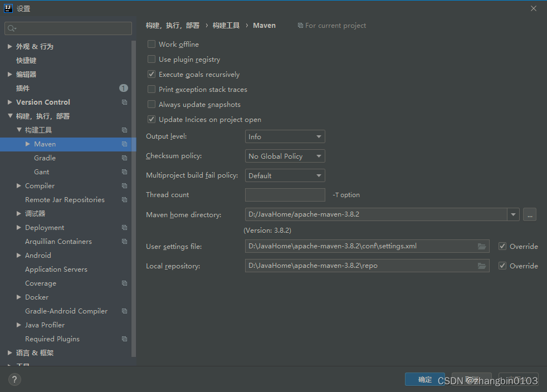Viewport: 547px width, 392px height.
Task: Toggle Override for Local repository
Action: 502,266
